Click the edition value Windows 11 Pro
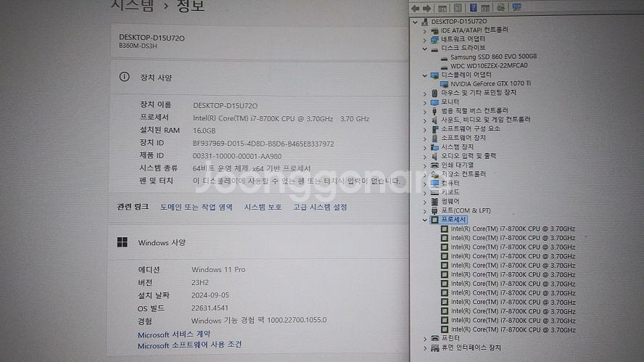 (x=218, y=270)
